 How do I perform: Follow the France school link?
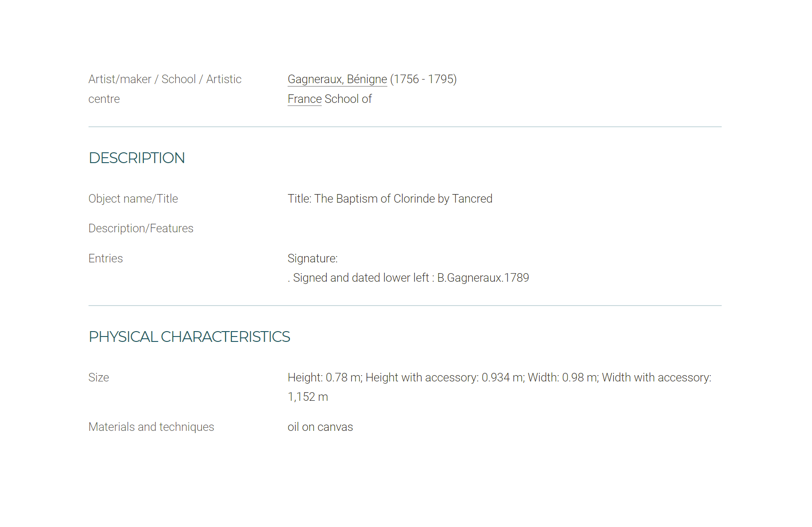pos(305,99)
